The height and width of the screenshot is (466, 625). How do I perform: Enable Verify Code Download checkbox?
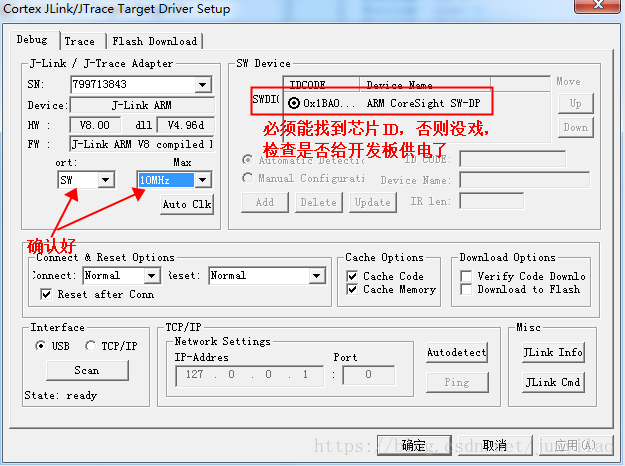pos(466,276)
